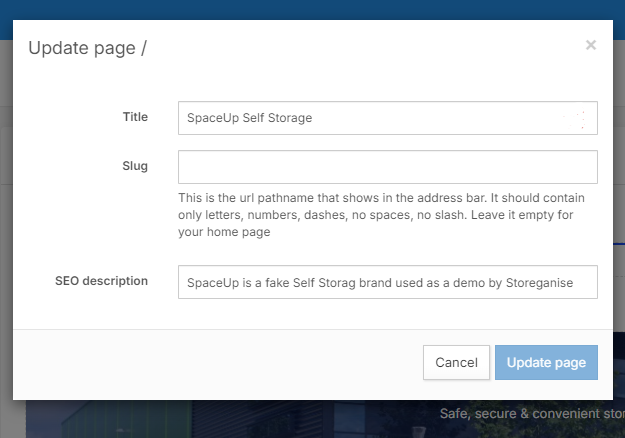Click the Slug help text paragraph
This screenshot has height=438, width=625.
[381, 215]
